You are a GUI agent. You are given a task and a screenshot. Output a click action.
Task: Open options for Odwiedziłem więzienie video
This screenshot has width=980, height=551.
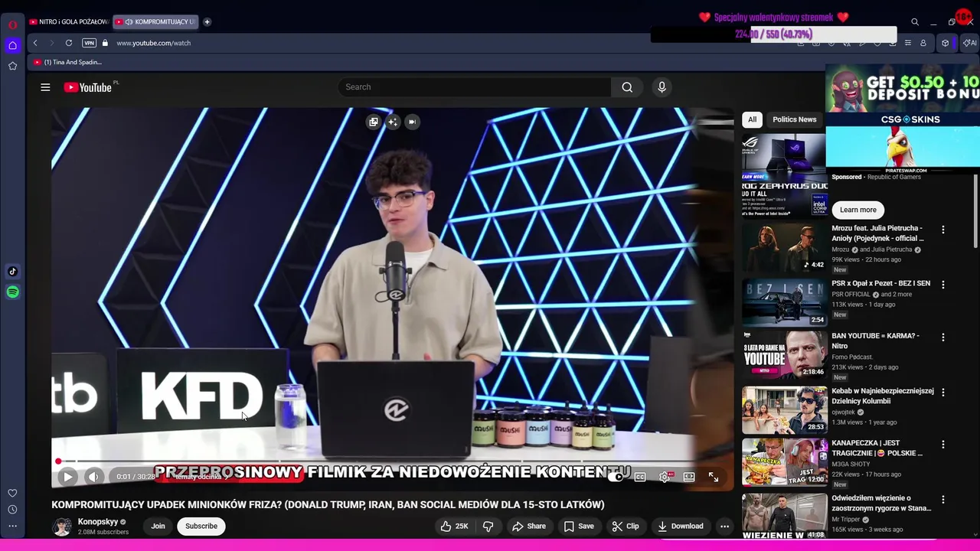coord(943,499)
